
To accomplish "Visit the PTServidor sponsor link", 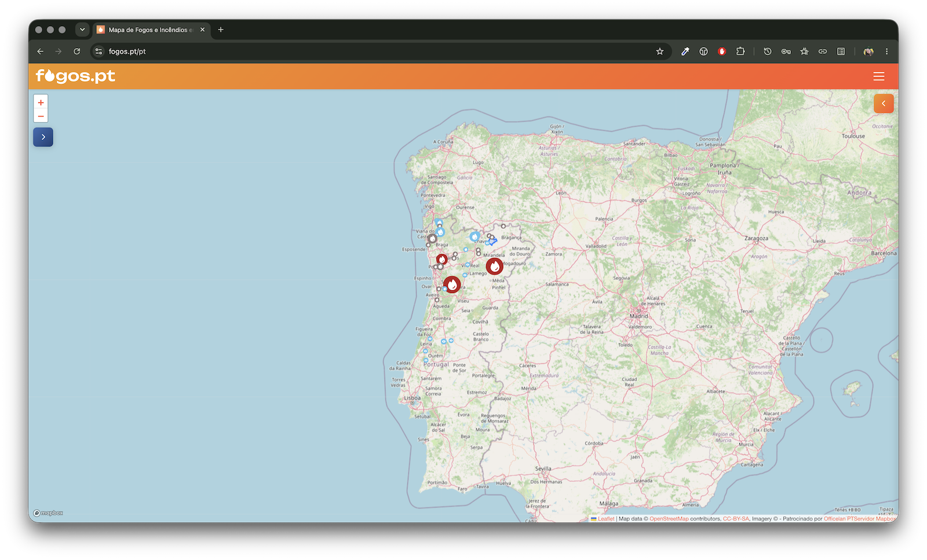I will [860, 519].
